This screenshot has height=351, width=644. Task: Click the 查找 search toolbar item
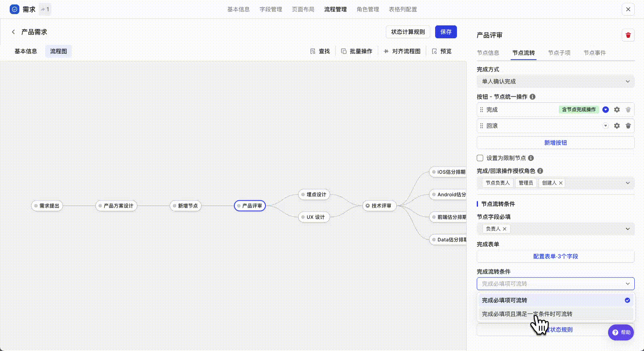coord(320,51)
